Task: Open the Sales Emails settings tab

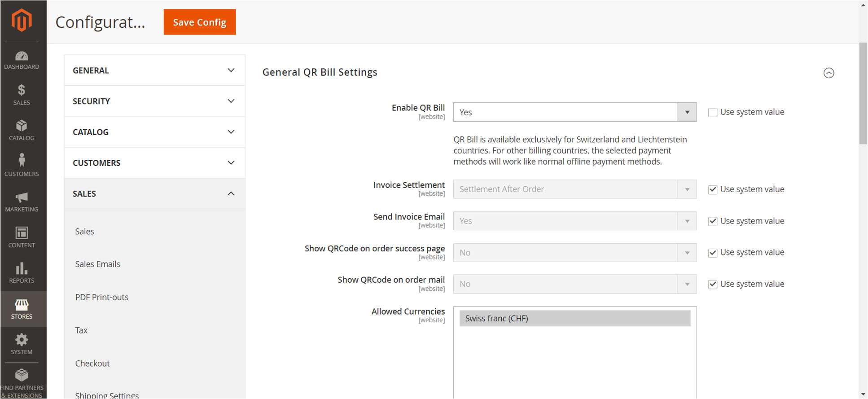Action: pos(98,264)
